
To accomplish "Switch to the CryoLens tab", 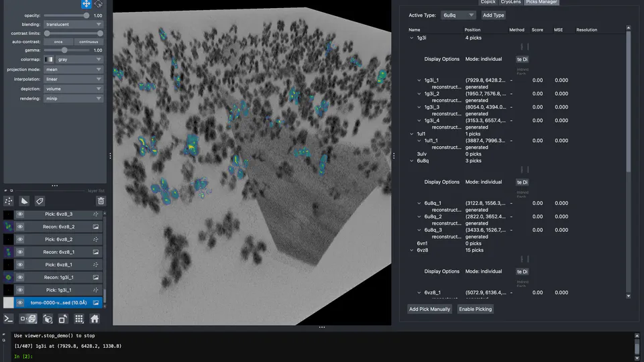I will tap(511, 2).
